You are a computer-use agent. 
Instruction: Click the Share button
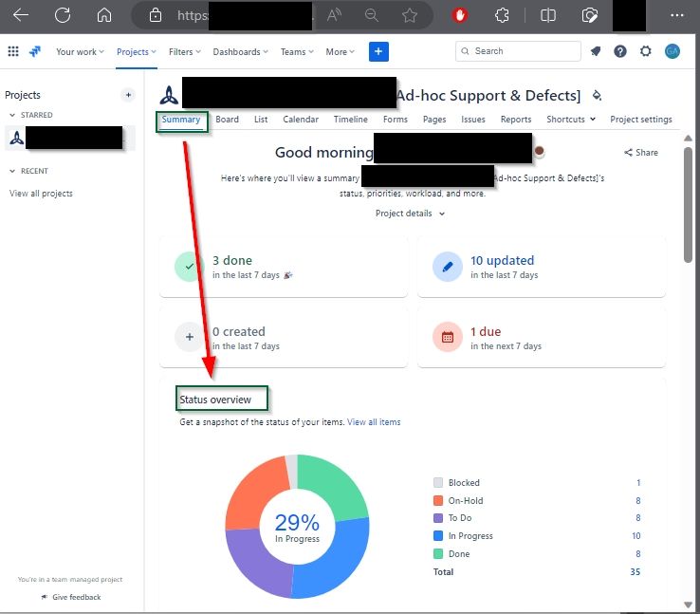[x=640, y=152]
